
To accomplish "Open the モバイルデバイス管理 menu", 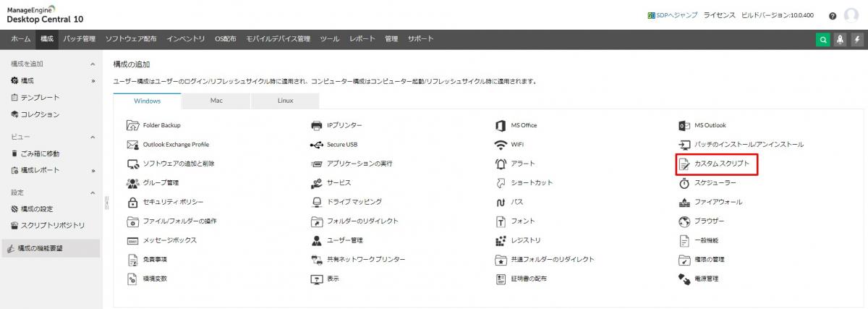I will click(x=278, y=39).
